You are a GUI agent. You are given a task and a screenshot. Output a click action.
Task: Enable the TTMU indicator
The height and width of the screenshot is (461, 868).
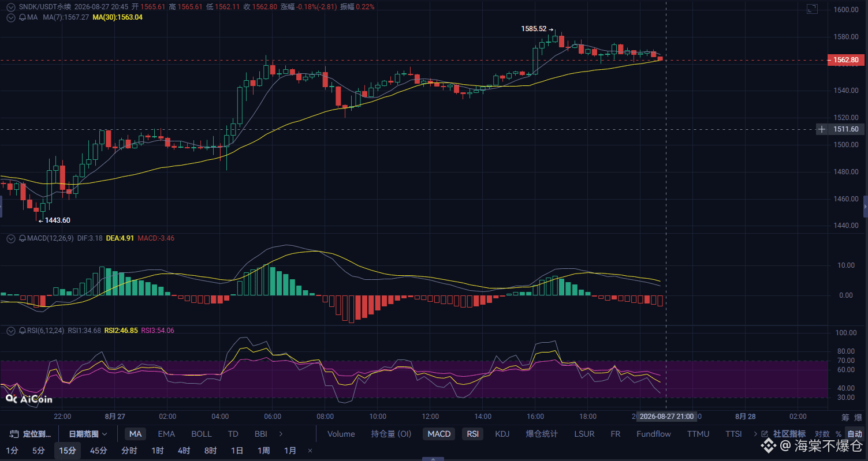click(x=698, y=434)
